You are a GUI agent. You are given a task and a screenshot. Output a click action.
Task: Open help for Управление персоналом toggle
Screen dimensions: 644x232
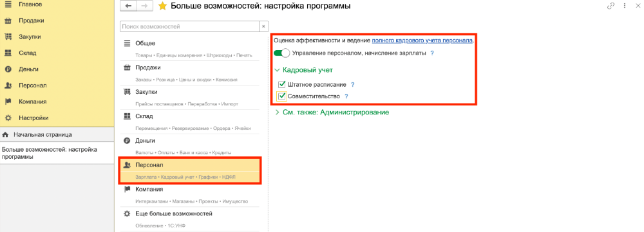(432, 53)
